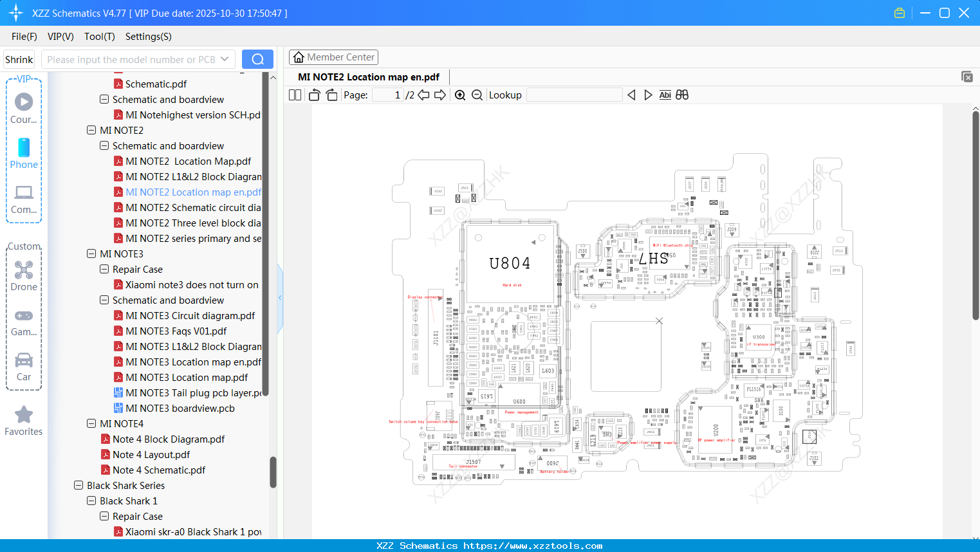Collapse the Black Shark Series node

78,485
